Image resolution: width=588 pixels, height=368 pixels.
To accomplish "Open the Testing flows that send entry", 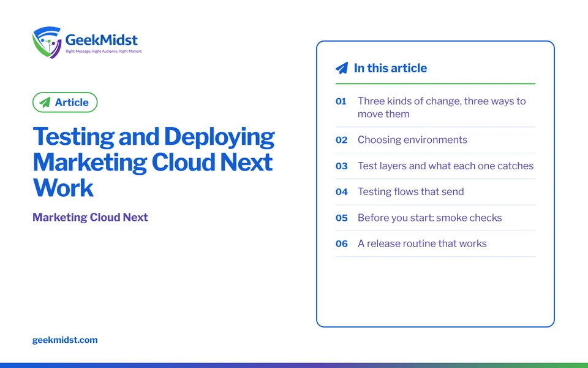I will tap(435, 191).
